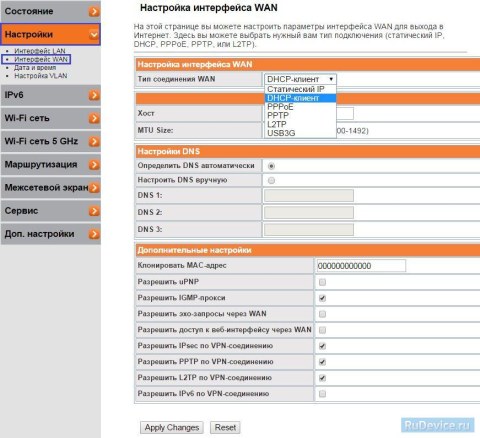Open the Wi-Fi сеть 5 GHz section
The height and width of the screenshot is (438, 480).
click(51, 142)
